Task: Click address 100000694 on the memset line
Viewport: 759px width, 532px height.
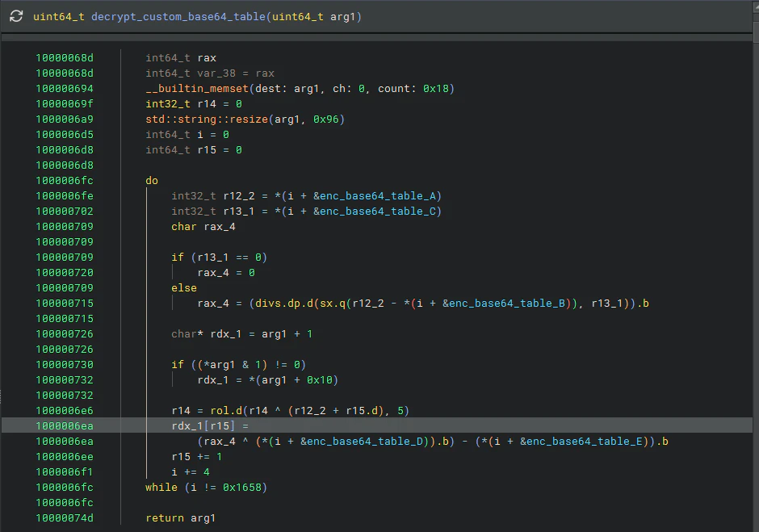Action: (65, 89)
